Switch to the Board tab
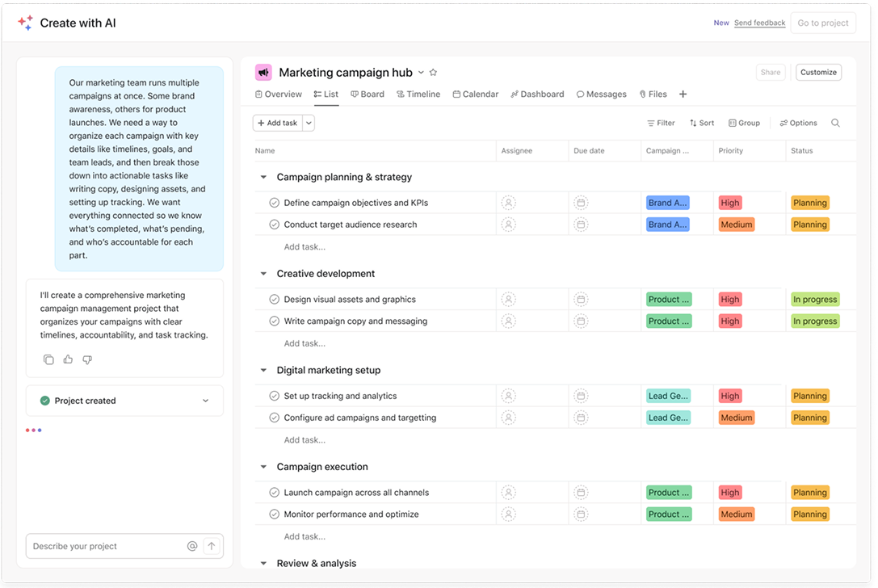The width and height of the screenshot is (878, 588). click(x=368, y=94)
